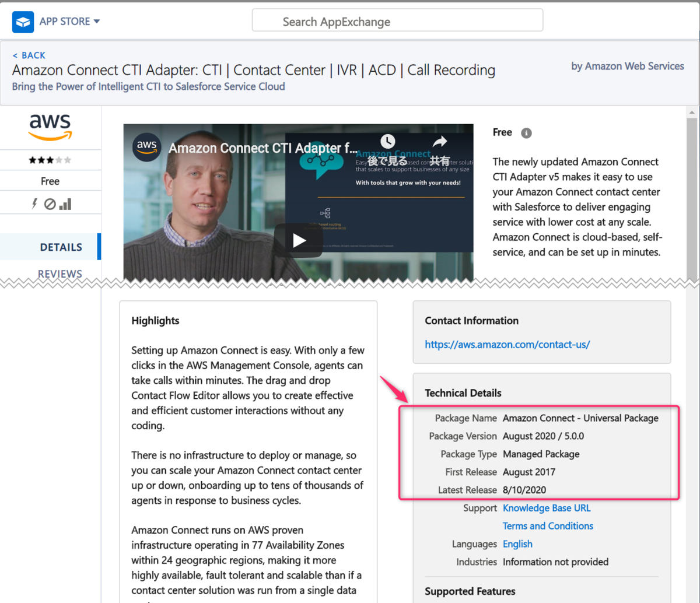Viewport: 700px width, 603px height.
Task: Click the Amazon Connect CTI Adapter page title
Action: click(254, 71)
